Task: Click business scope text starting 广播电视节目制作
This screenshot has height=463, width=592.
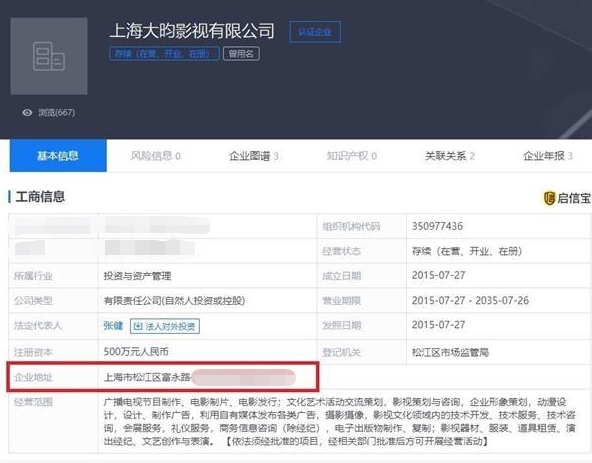Action: tap(339, 421)
